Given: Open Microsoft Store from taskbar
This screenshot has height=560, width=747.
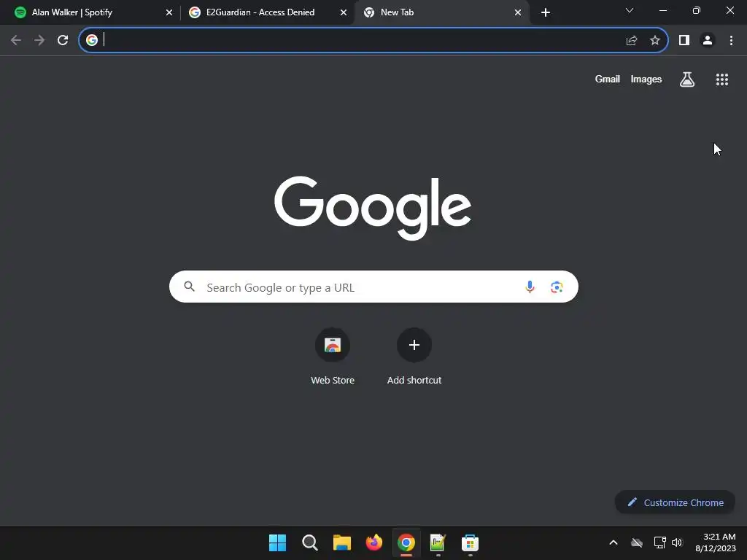Looking at the screenshot, I should coord(471,542).
